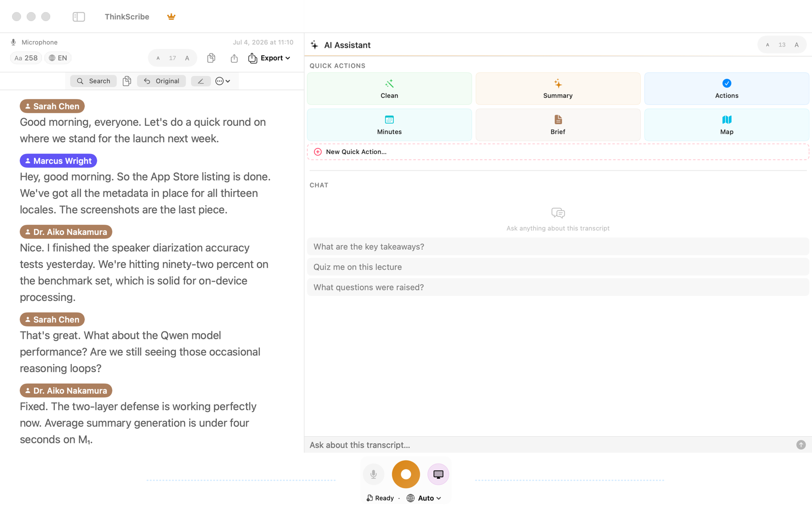
Task: Run the Summary quick action
Action: (x=558, y=89)
